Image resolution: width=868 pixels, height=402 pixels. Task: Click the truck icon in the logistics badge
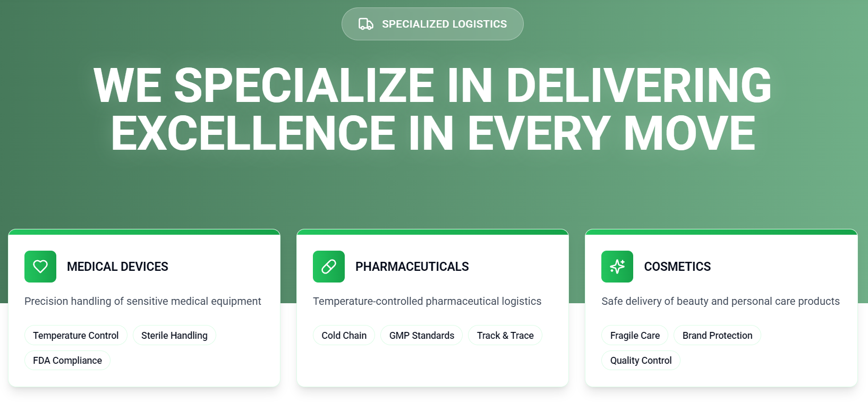coord(365,24)
